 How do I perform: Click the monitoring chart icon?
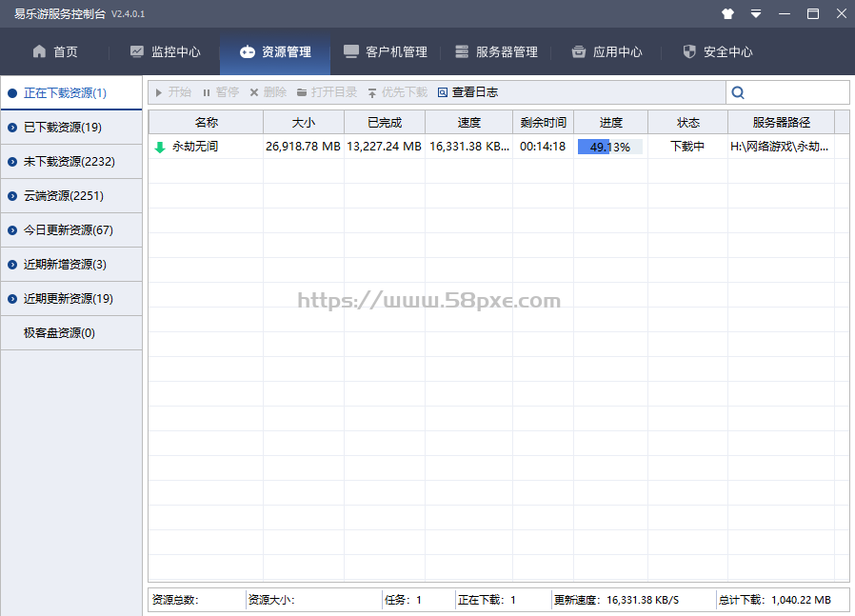coord(136,51)
